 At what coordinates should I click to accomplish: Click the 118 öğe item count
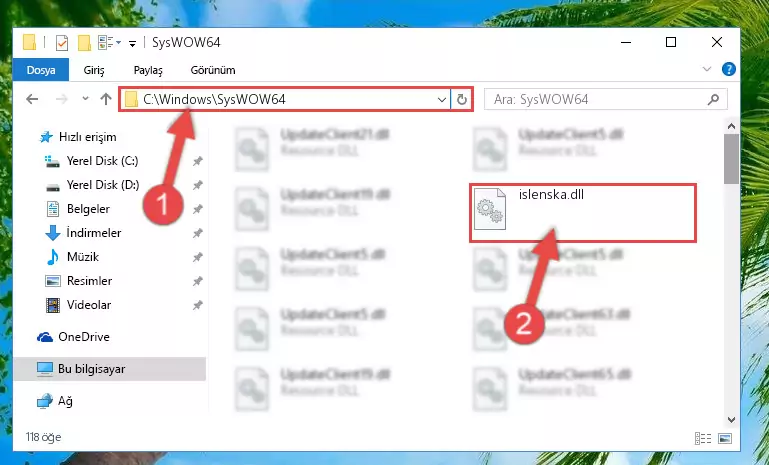point(44,437)
